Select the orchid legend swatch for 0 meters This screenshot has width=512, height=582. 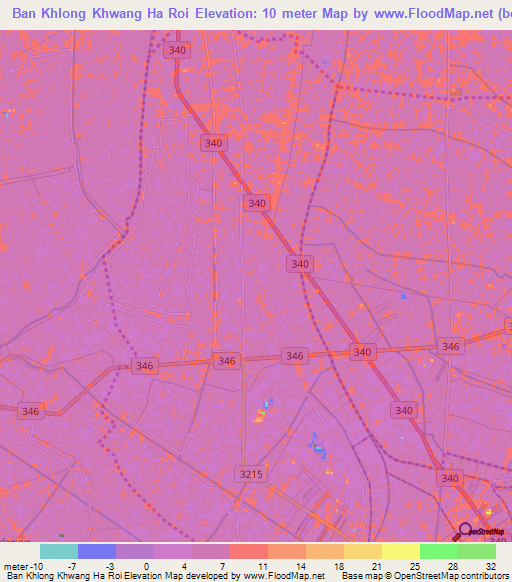pyautogui.click(x=173, y=552)
